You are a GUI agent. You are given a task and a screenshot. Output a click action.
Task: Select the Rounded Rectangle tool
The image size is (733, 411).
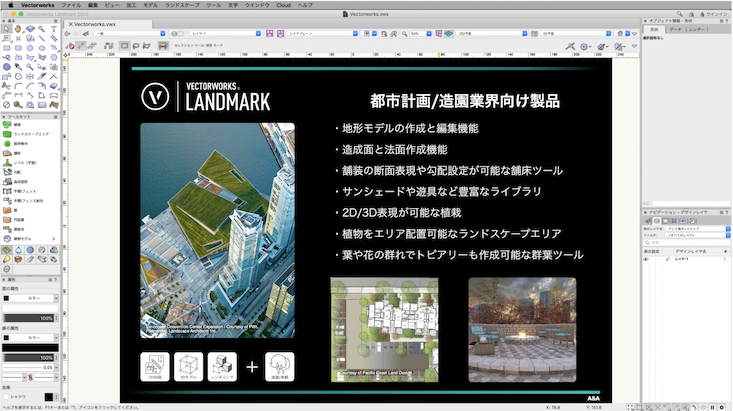tap(18, 48)
